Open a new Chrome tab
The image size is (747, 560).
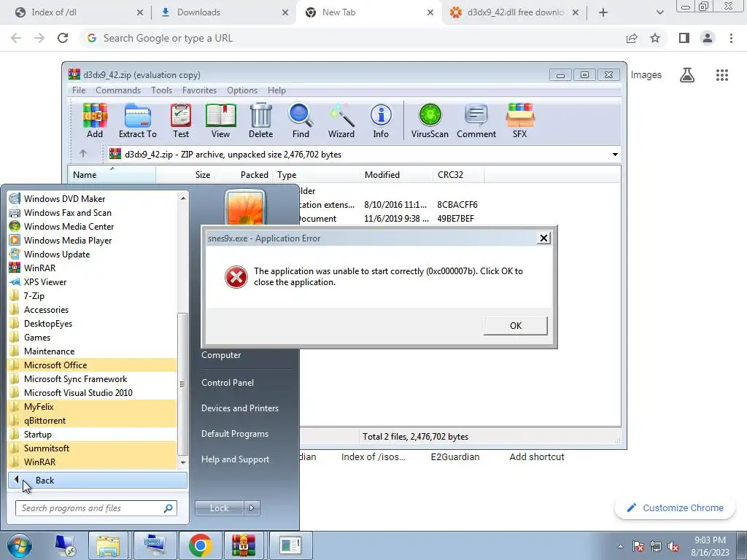(x=603, y=12)
